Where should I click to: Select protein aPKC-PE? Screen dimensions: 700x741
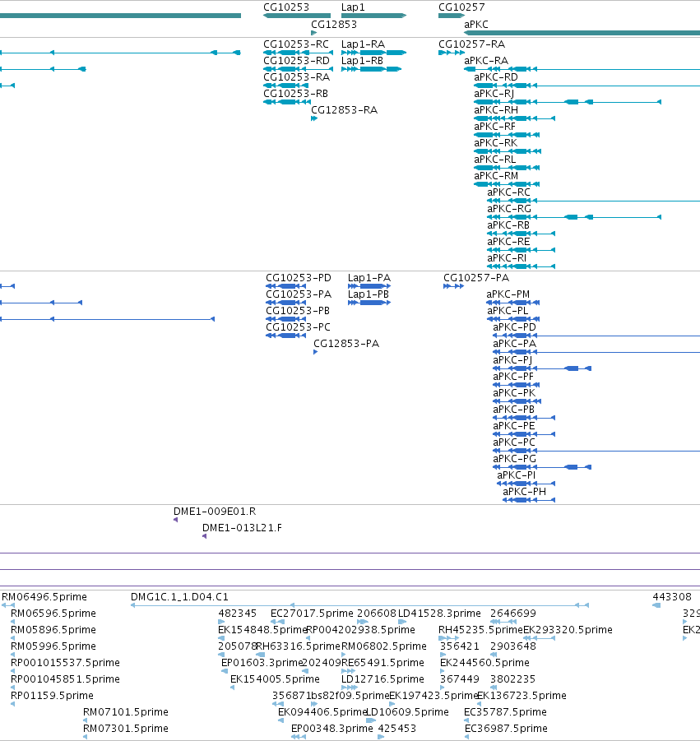[x=514, y=426]
